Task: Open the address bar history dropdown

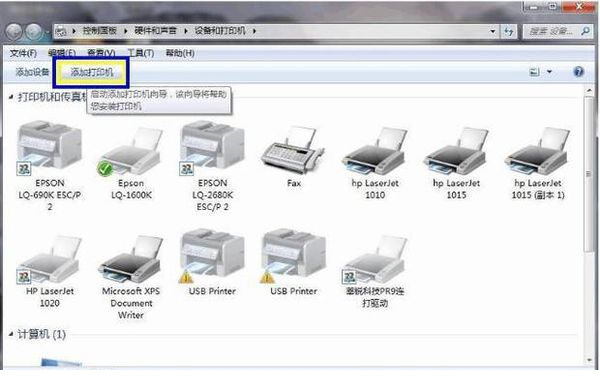Action: 493,31
